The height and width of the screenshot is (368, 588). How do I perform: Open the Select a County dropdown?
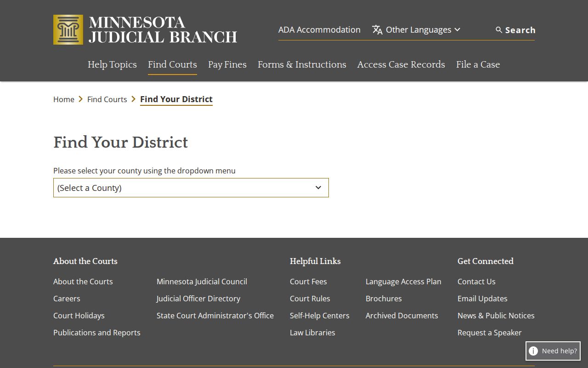pos(191,188)
